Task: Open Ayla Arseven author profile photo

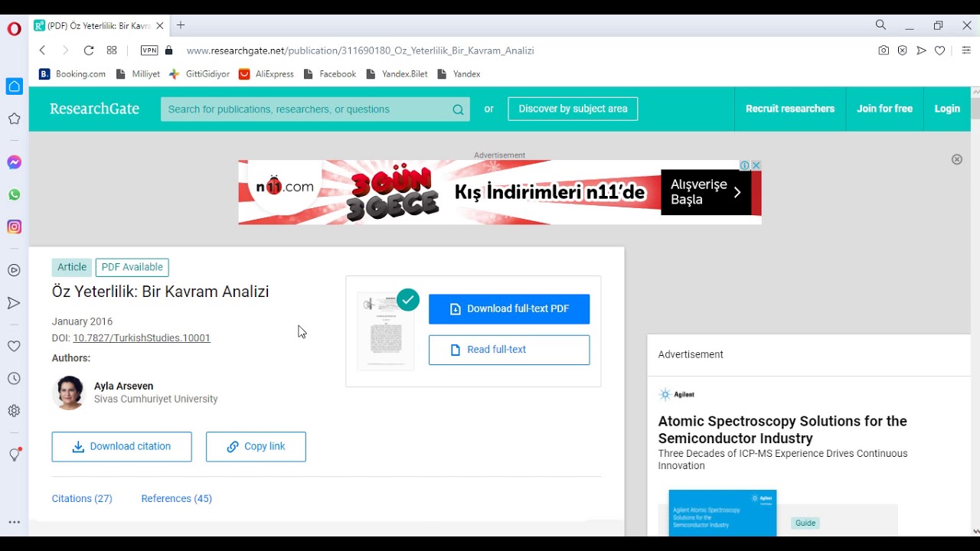Action: [69, 393]
